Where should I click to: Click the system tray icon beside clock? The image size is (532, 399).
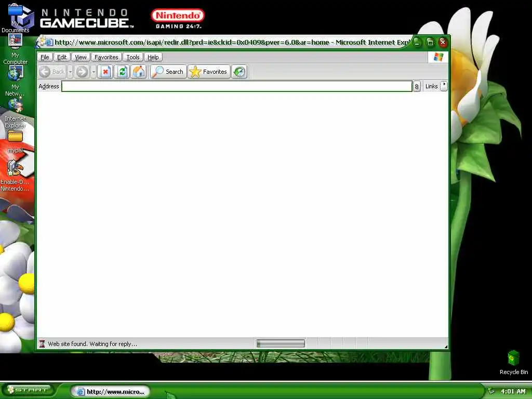[491, 391]
